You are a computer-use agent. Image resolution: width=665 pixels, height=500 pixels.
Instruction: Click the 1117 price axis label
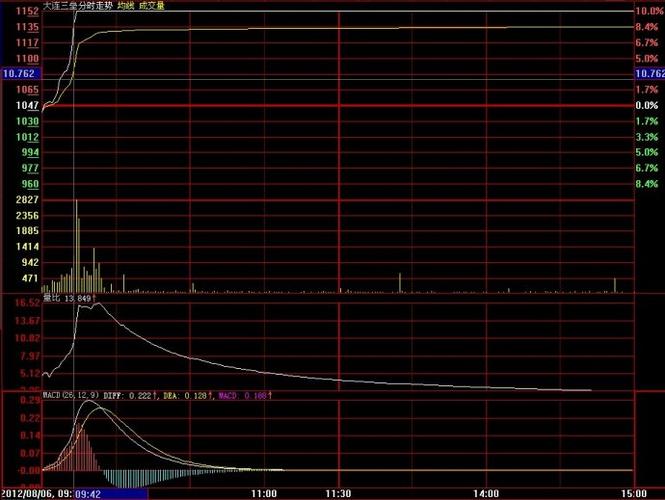27,43
